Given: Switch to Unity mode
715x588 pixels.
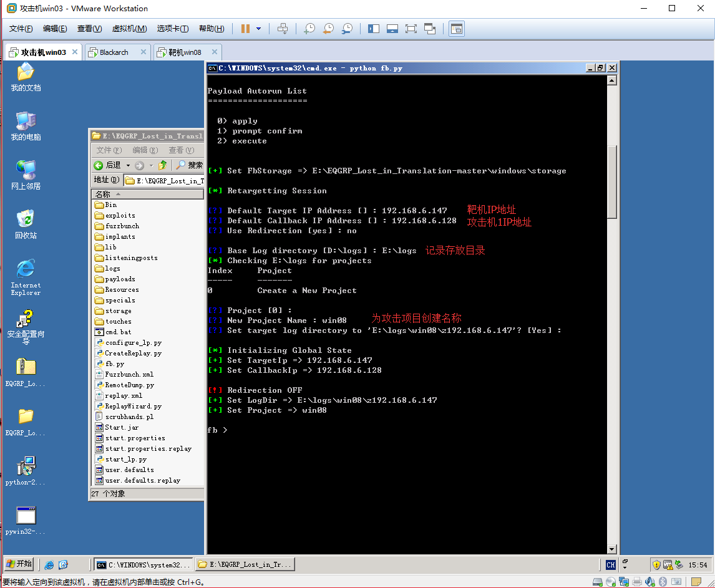Looking at the screenshot, I should 429,29.
